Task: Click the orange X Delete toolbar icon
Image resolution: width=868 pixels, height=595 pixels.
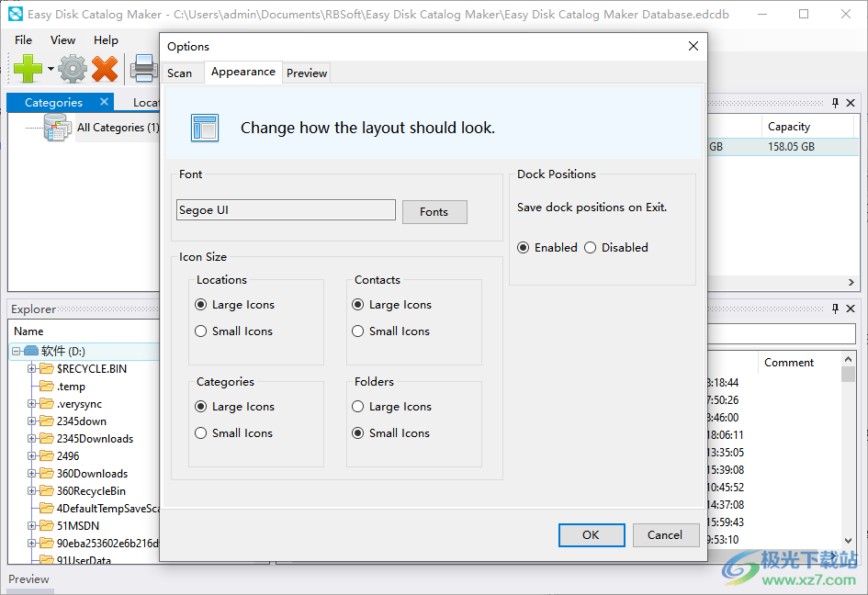Action: point(105,69)
